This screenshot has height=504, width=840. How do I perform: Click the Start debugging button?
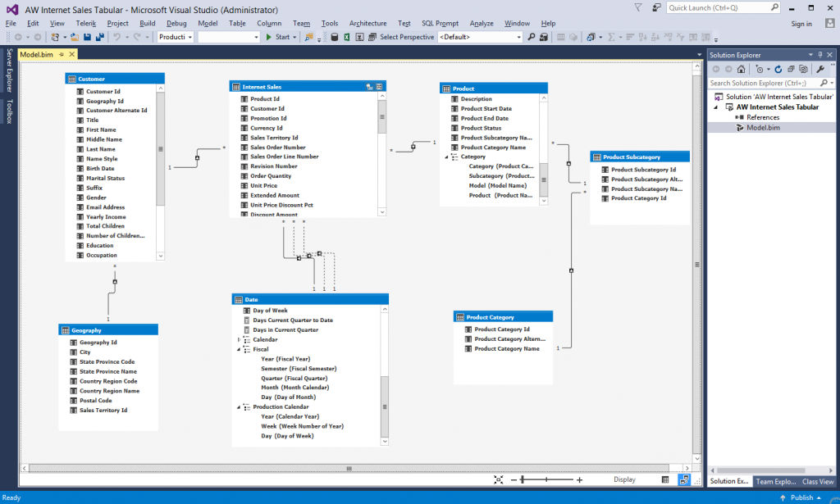coord(277,37)
